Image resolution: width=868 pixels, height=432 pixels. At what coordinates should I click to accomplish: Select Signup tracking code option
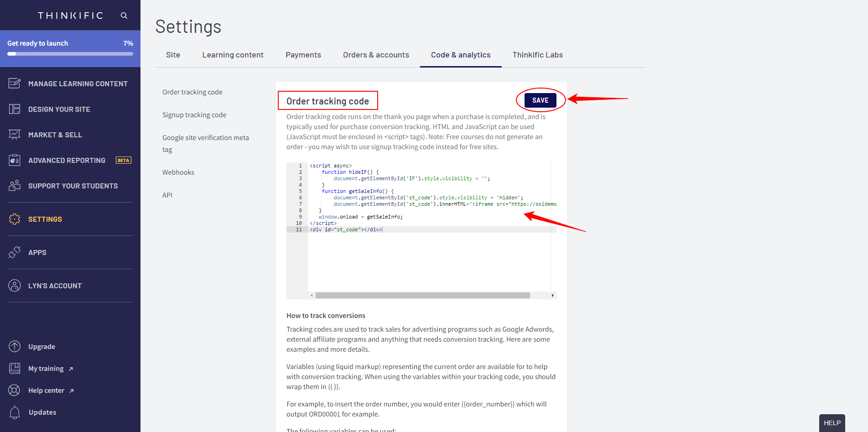click(194, 115)
